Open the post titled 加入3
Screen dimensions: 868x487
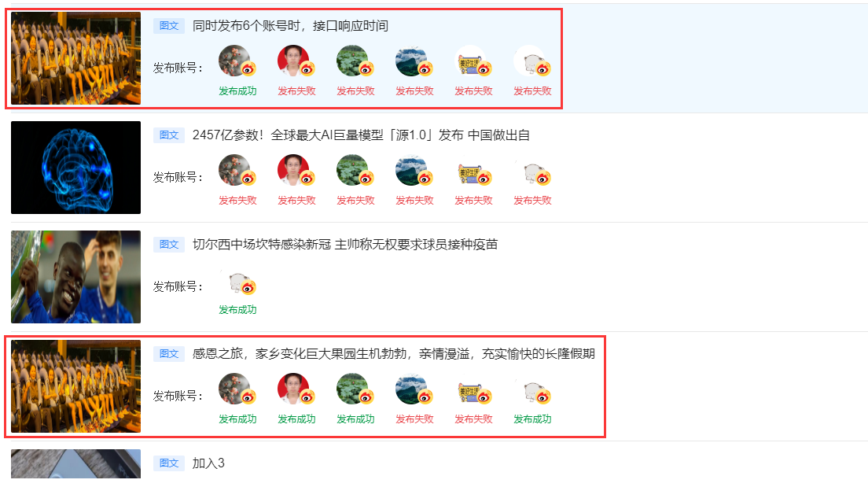tap(208, 463)
